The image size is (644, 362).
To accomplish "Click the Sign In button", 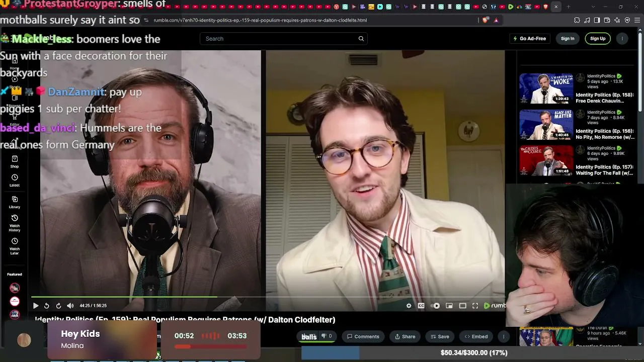I will (568, 39).
